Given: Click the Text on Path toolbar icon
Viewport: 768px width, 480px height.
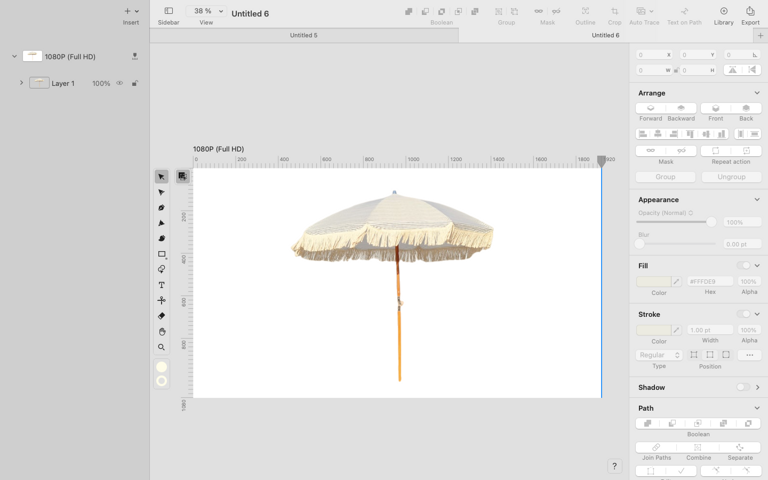Looking at the screenshot, I should [x=684, y=11].
